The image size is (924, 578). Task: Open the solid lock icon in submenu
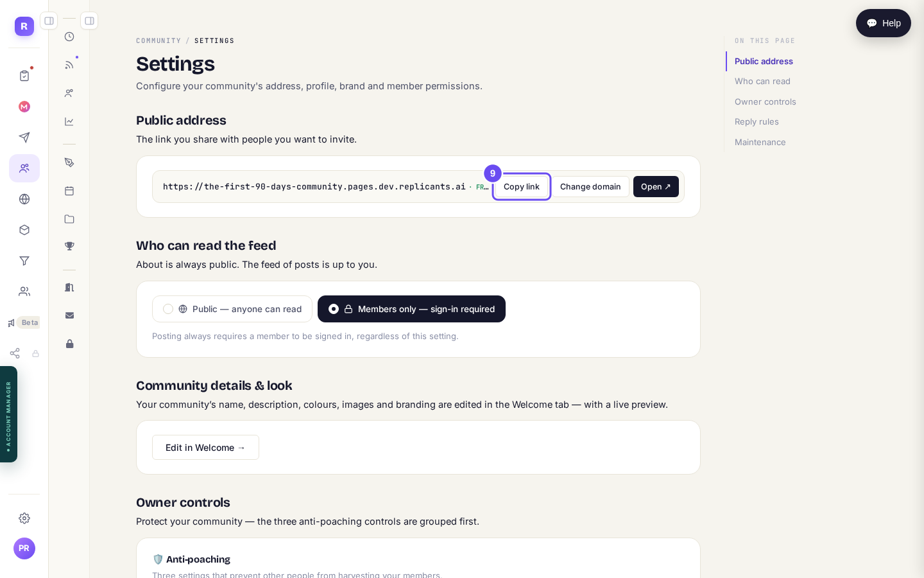click(69, 344)
